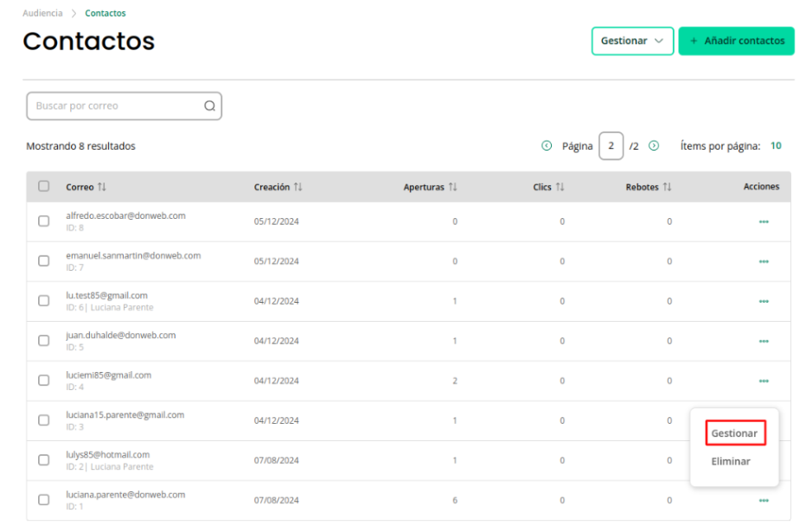The width and height of the screenshot is (806, 532).
Task: Sort by Creación column arrows
Action: (x=298, y=187)
